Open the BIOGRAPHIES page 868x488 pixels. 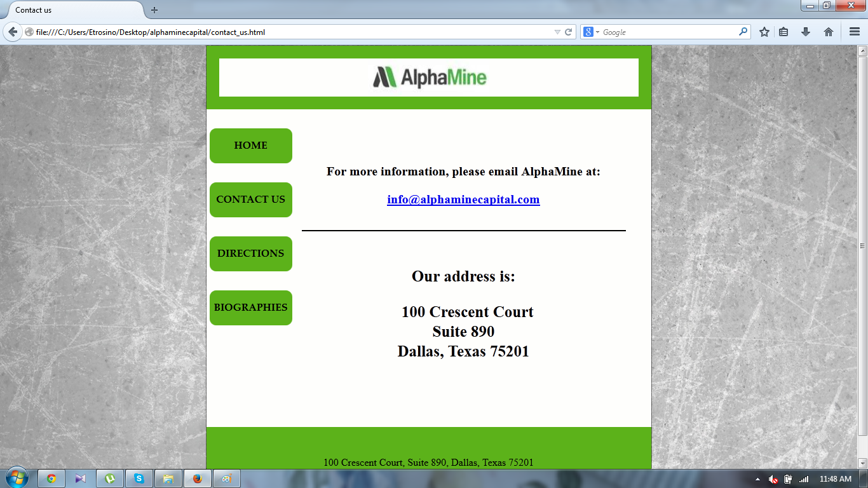click(251, 308)
